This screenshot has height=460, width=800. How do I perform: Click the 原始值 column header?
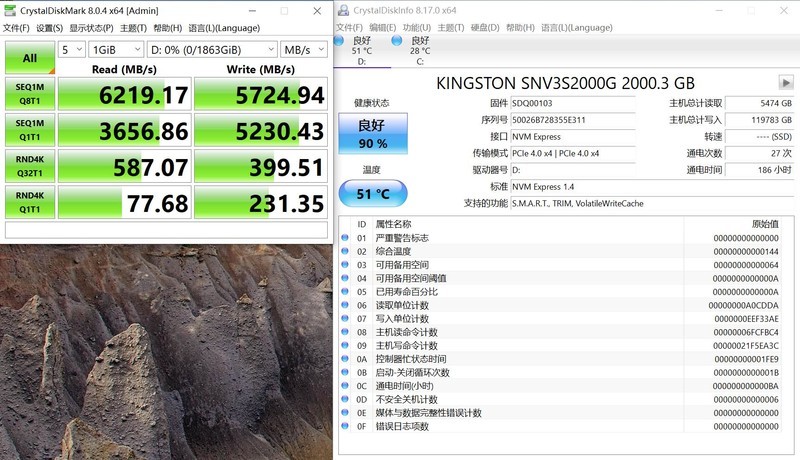coord(765,224)
